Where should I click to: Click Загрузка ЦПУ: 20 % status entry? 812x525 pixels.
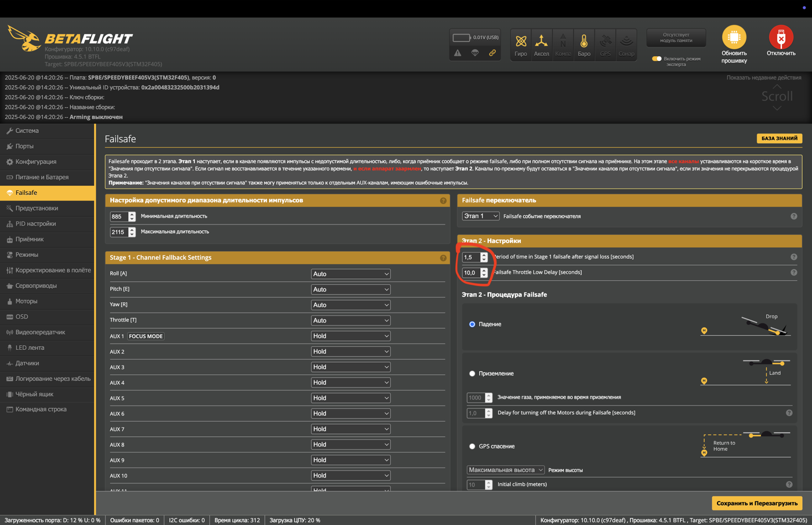tap(295, 520)
